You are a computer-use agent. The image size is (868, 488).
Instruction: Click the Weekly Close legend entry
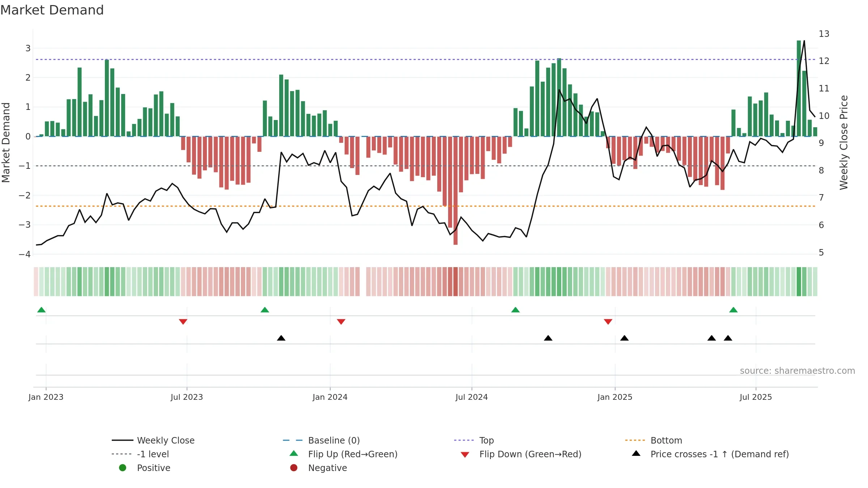point(153,440)
